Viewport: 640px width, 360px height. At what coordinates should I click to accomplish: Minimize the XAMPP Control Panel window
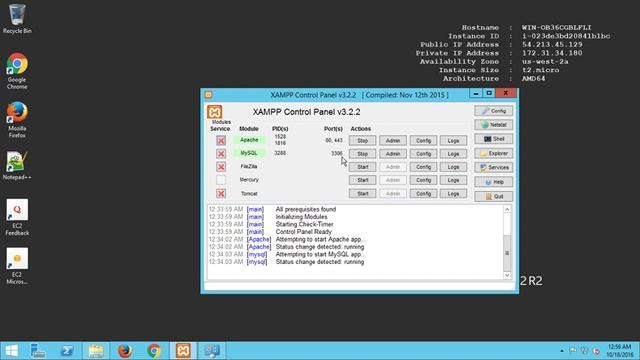pyautogui.click(x=476, y=93)
